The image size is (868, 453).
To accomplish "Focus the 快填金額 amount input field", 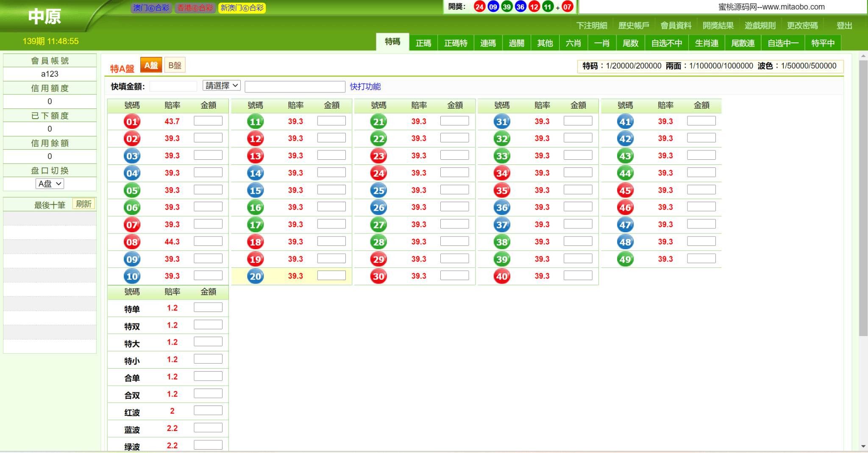I will tap(173, 86).
